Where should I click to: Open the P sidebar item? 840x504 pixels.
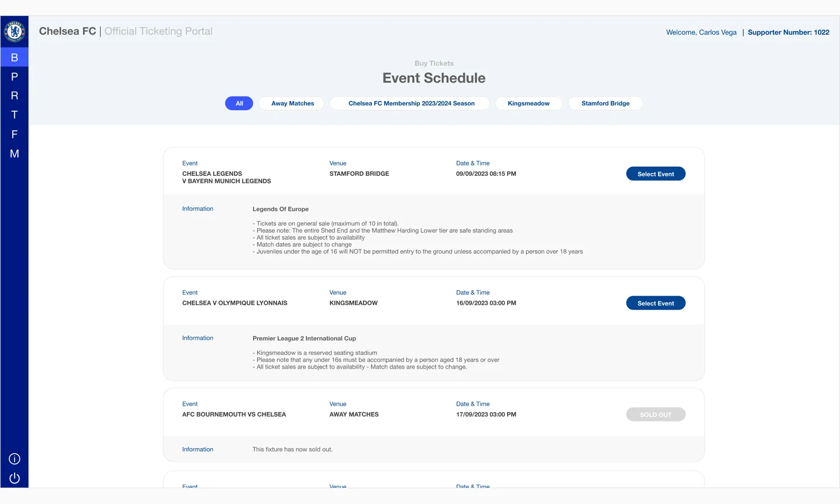click(15, 77)
